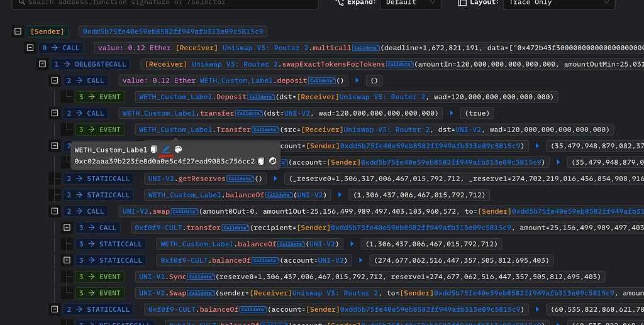Open Calldata badge on the multicall row
This screenshot has height=325, width=644.
[365, 48]
